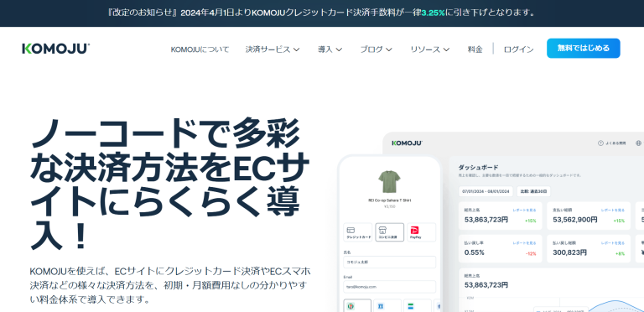
Task: Click the KOMOJU logo in header
Action: click(x=56, y=49)
